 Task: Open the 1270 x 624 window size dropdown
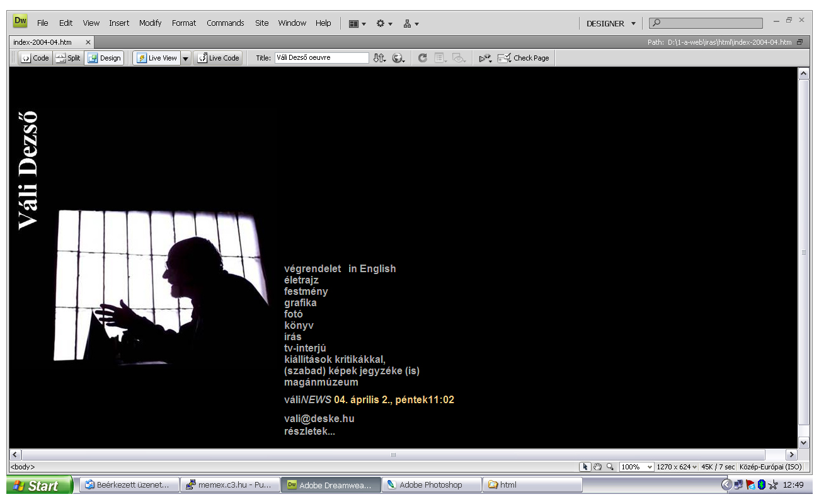pyautogui.click(x=677, y=467)
